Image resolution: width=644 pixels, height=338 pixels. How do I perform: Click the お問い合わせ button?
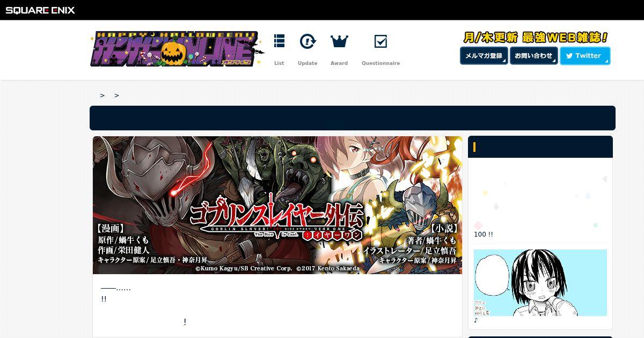point(534,56)
